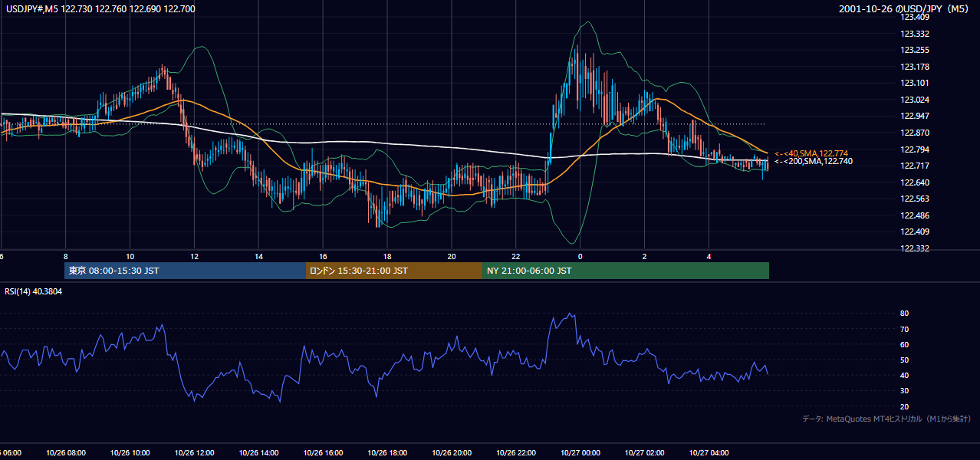Viewport: 980px width, 460px height.
Task: Select the ロンドン 15:30-21:00 JST session bar
Action: [x=394, y=271]
